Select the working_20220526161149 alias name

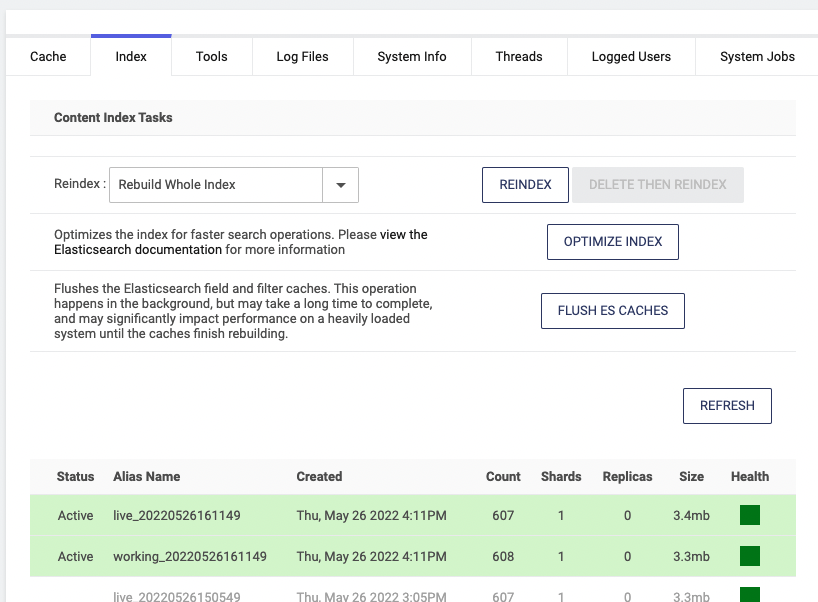(190, 557)
